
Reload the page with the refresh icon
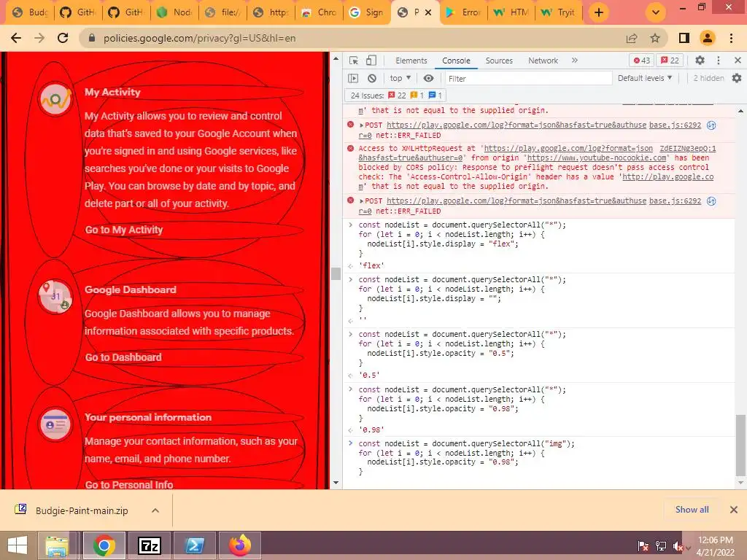click(63, 38)
